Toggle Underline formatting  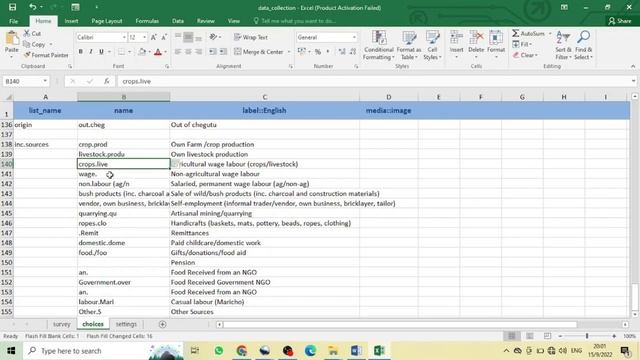101,52
